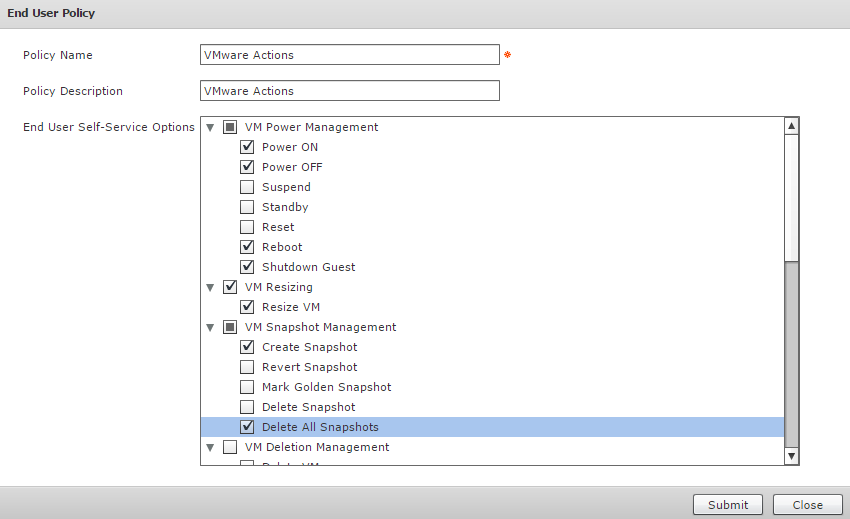Uncheck the Power OFF option
The image size is (850, 519).
tap(247, 167)
